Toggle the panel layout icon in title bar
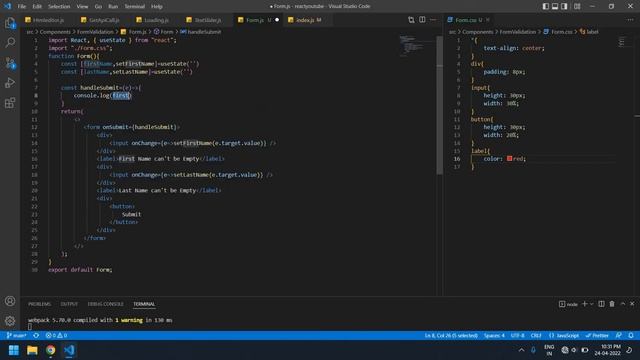Image resolution: width=640 pixels, height=360 pixels. click(x=555, y=6)
